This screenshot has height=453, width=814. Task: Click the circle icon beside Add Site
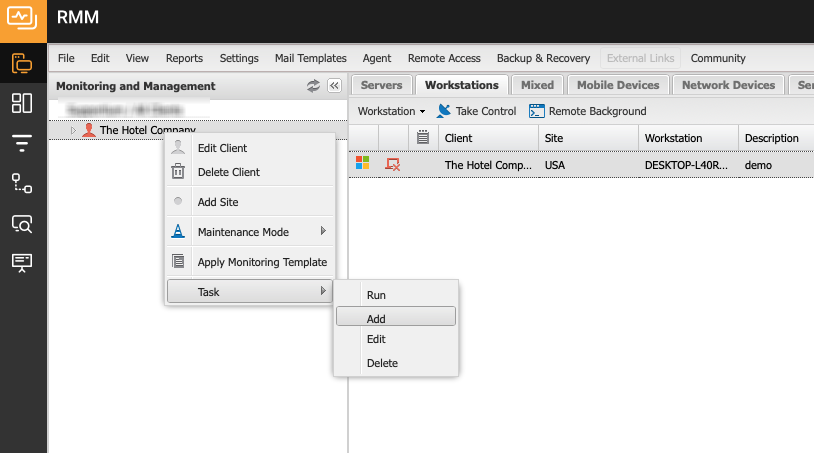click(x=178, y=201)
